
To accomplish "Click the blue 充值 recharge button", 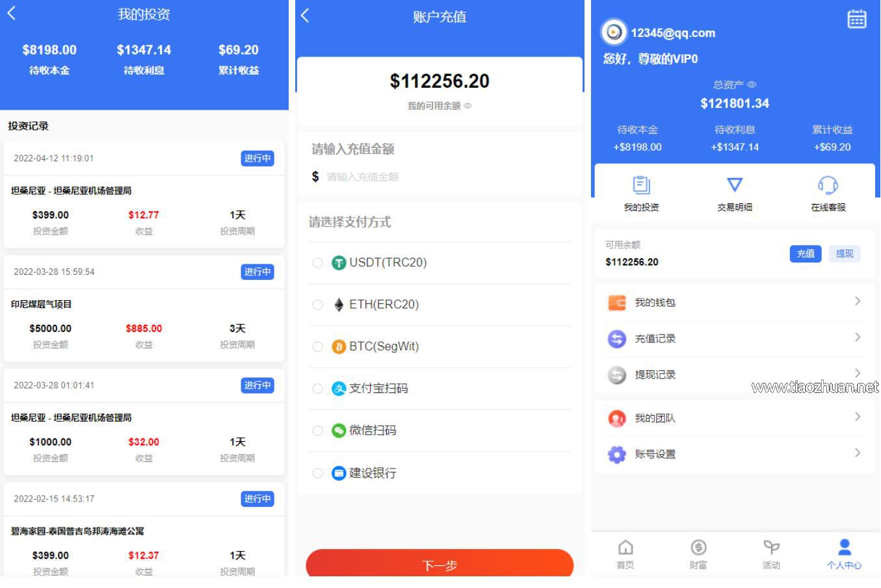I will tap(806, 254).
